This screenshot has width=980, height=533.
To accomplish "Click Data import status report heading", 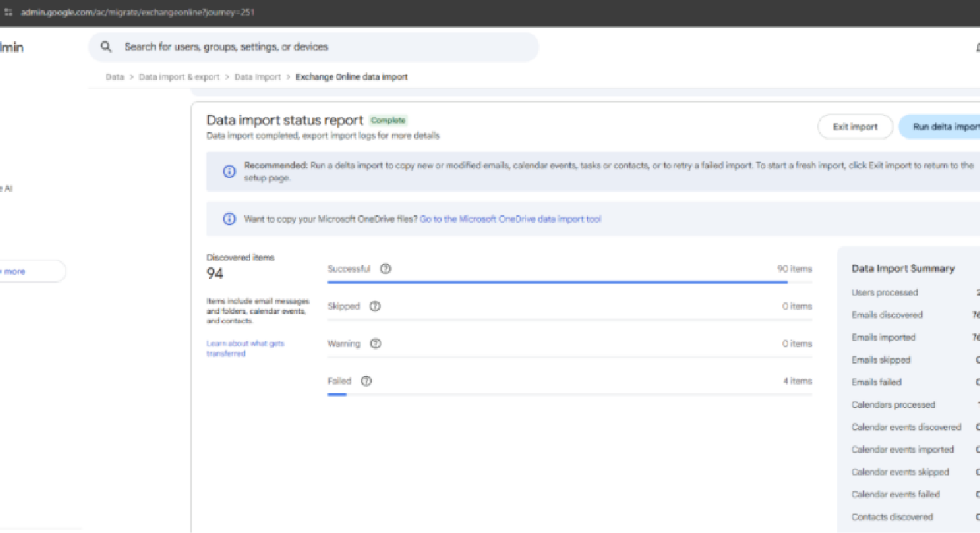I will [284, 120].
